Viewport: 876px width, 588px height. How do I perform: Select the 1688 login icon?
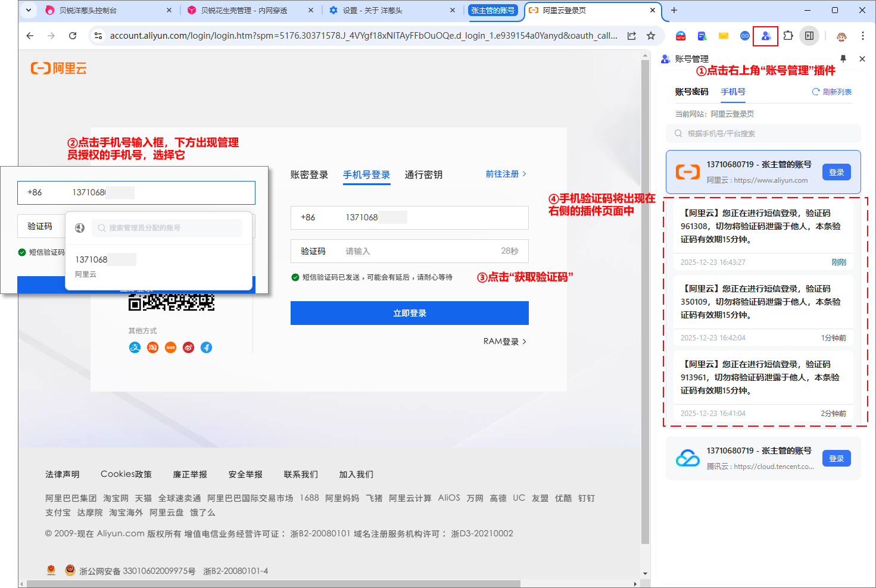[170, 348]
